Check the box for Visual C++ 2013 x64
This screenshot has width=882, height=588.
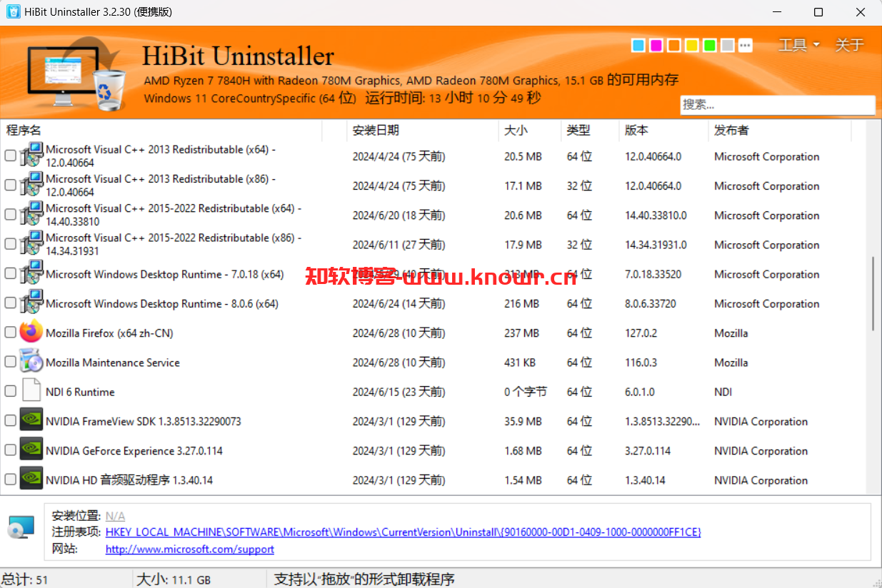tap(10, 156)
